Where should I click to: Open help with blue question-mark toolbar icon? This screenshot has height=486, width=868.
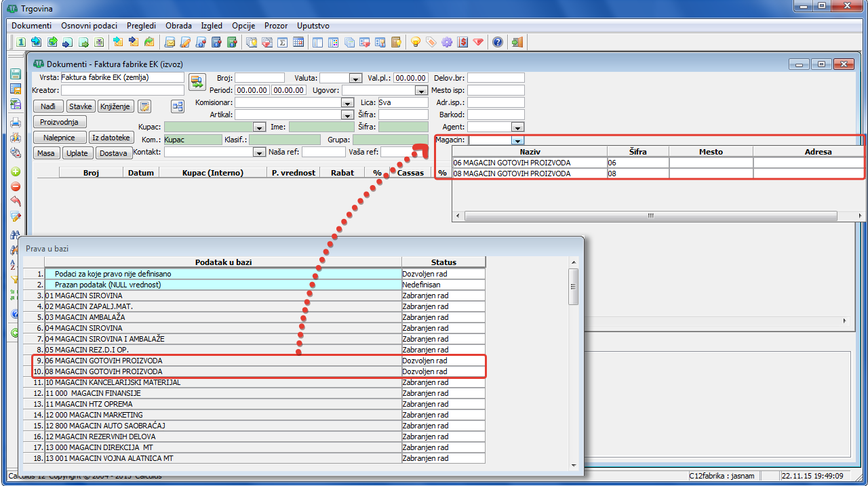click(x=498, y=42)
